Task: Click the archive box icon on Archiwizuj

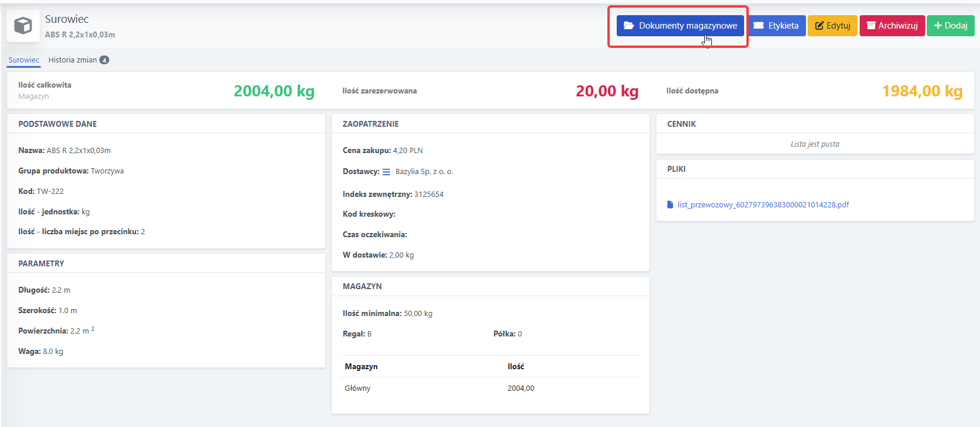Action: coord(871,26)
